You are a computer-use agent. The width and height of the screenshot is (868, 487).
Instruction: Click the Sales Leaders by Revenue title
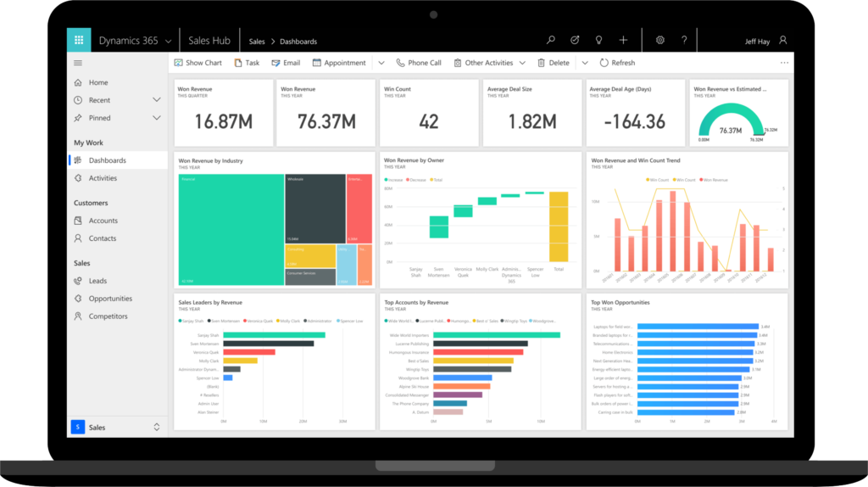coord(210,303)
